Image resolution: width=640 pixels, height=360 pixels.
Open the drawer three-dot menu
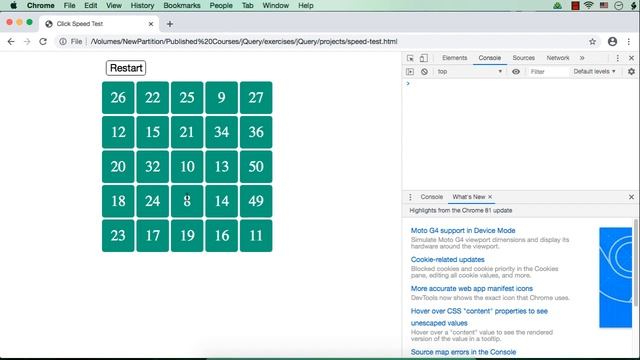pos(410,197)
